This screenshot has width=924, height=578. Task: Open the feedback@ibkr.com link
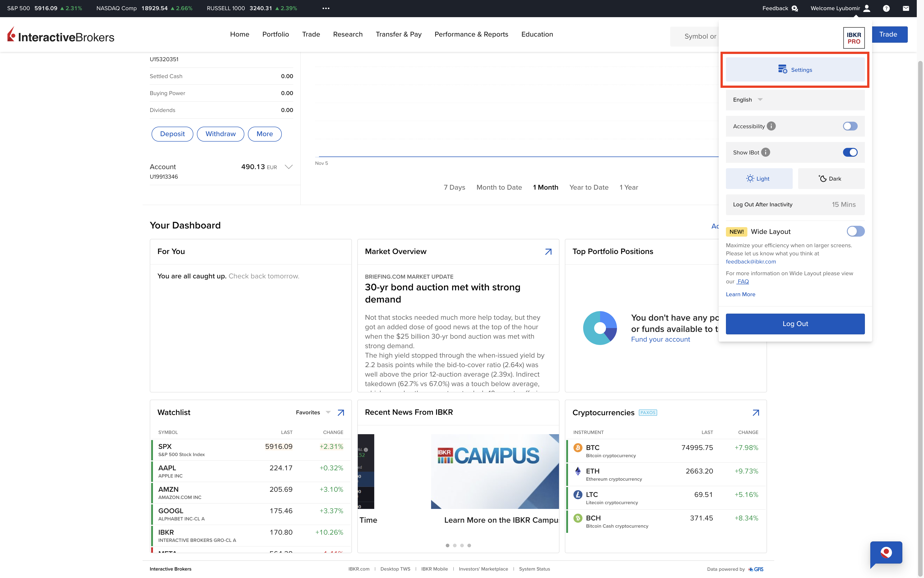pos(751,261)
